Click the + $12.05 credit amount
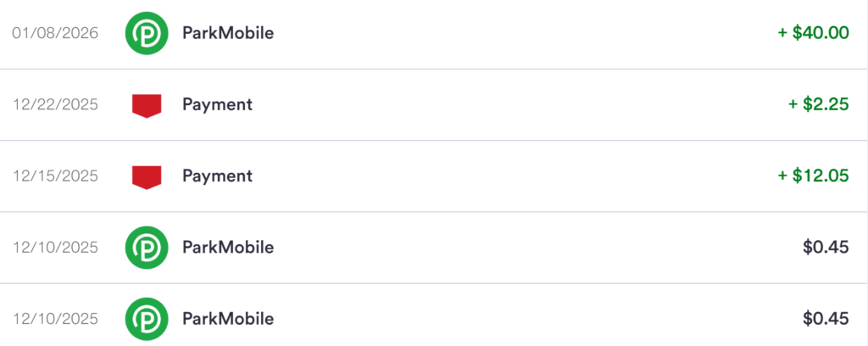Viewport: 868px width, 346px height. (813, 176)
